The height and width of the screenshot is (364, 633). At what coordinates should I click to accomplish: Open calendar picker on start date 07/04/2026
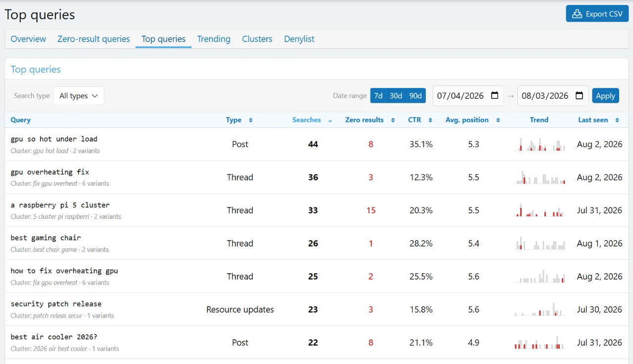[495, 96]
